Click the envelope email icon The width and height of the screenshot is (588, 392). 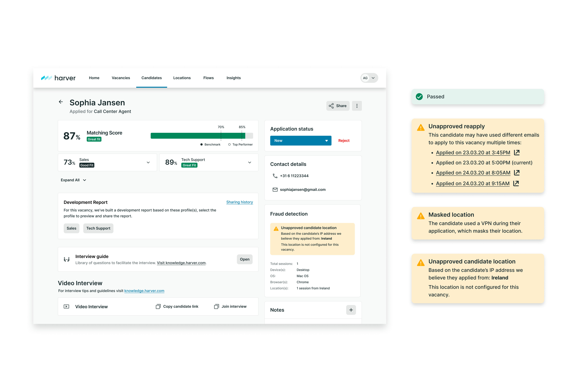(x=275, y=190)
